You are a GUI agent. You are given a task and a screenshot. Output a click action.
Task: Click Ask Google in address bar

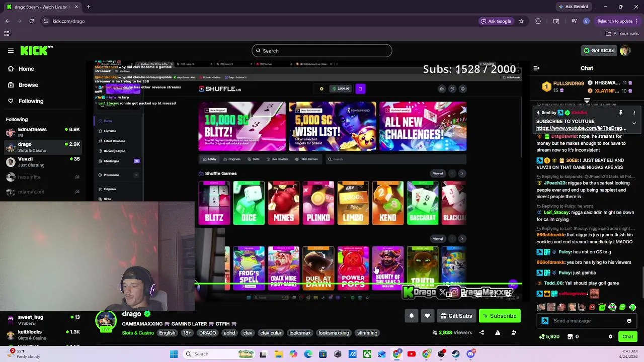496,21
